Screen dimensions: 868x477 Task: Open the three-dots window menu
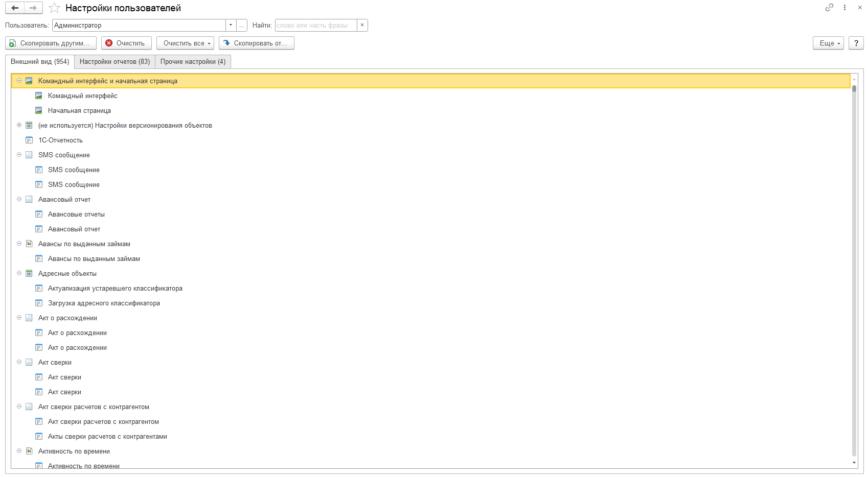click(x=844, y=8)
